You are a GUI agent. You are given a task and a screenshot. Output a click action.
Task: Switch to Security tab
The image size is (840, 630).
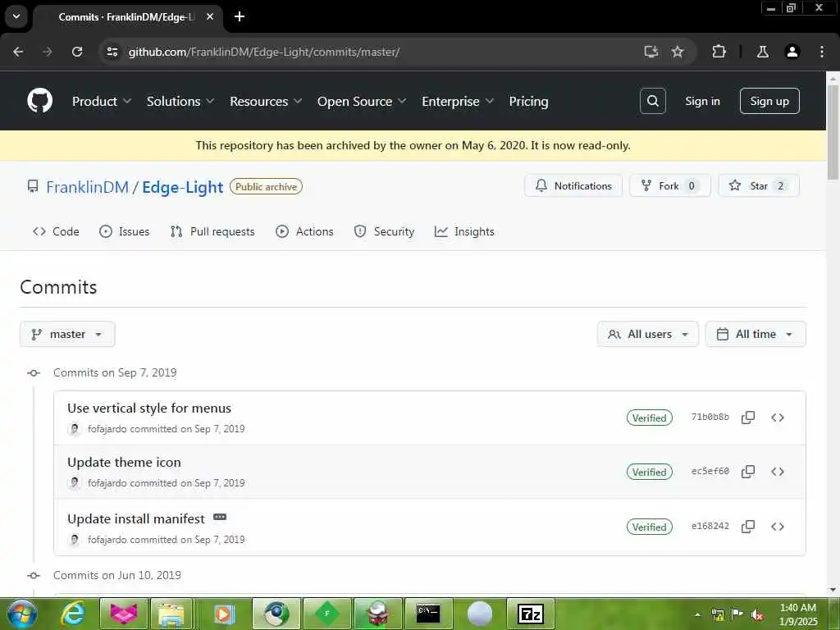coord(384,231)
